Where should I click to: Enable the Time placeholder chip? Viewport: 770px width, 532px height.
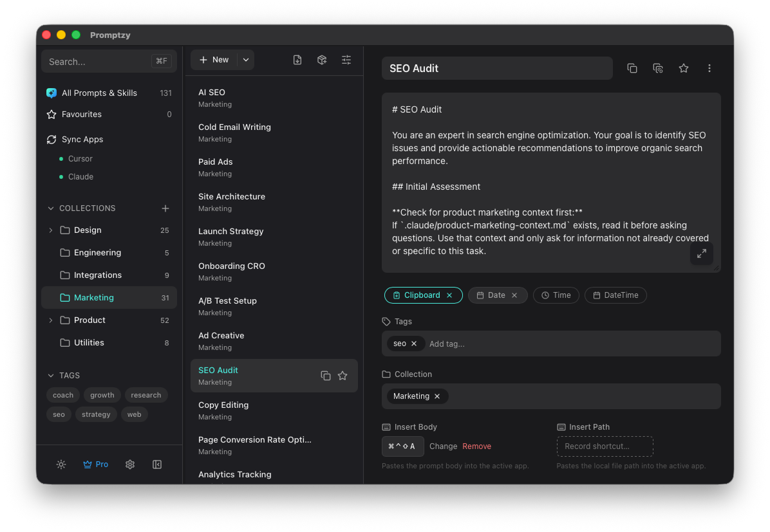556,295
